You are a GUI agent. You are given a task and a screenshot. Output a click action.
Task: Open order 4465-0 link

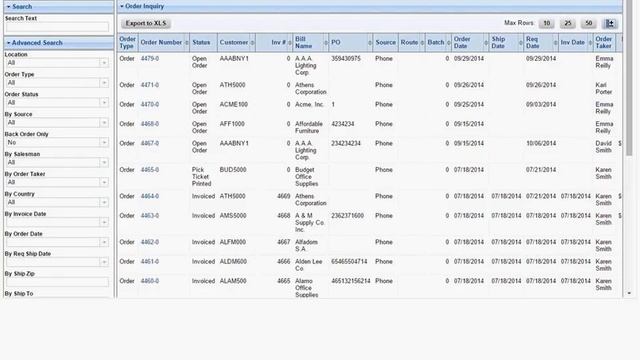[150, 170]
